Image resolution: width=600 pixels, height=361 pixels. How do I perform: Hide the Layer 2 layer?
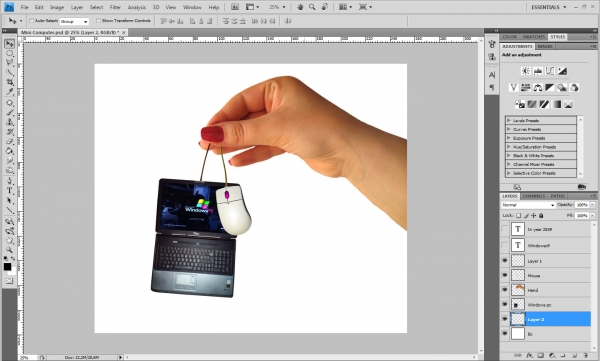(x=505, y=319)
